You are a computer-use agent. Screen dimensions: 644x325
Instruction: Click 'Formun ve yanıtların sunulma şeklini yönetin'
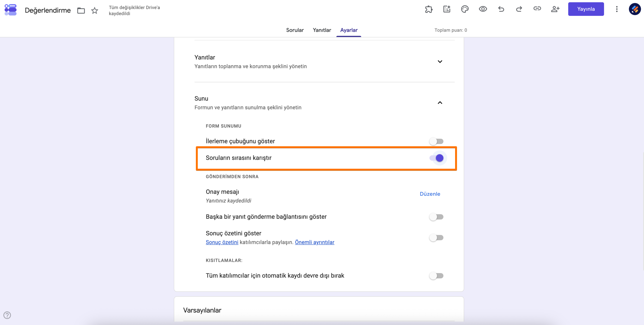pyautogui.click(x=248, y=107)
